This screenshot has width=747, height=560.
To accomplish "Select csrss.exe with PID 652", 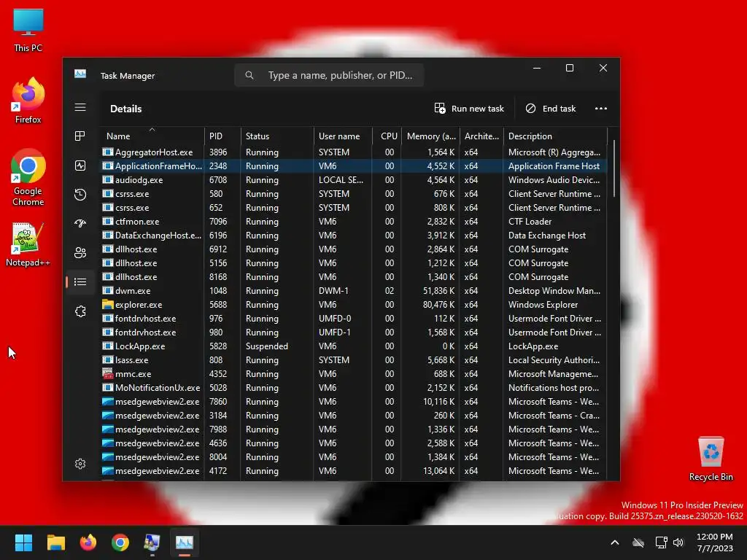I will pos(354,208).
